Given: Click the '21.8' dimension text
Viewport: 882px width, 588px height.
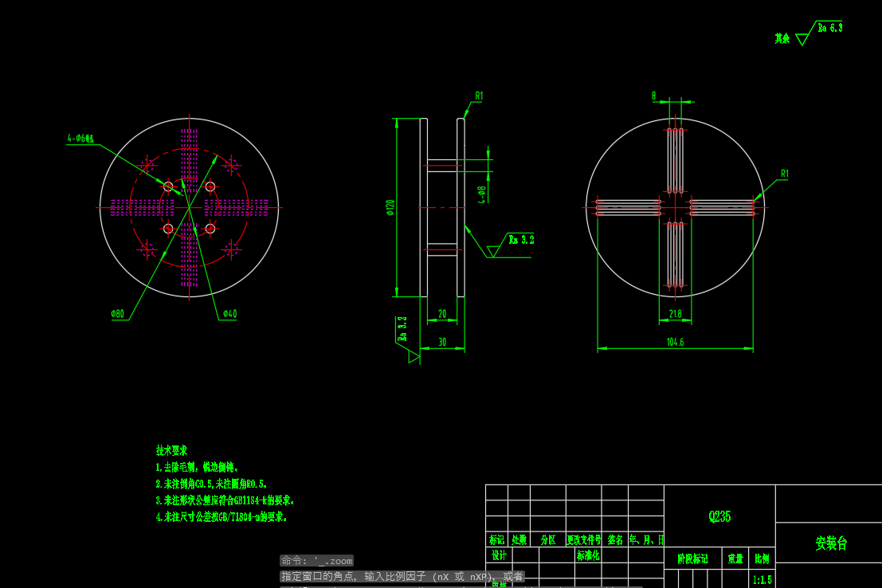Looking at the screenshot, I should click(x=676, y=314).
